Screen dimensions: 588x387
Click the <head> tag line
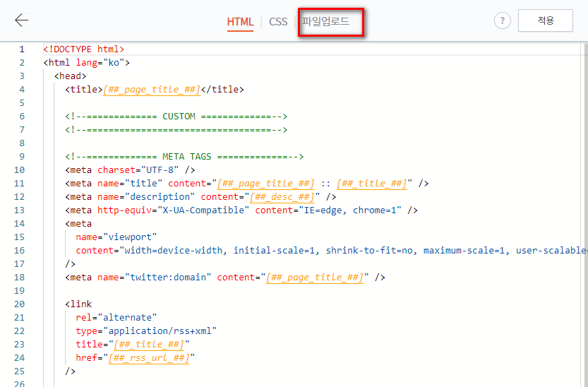click(x=71, y=76)
